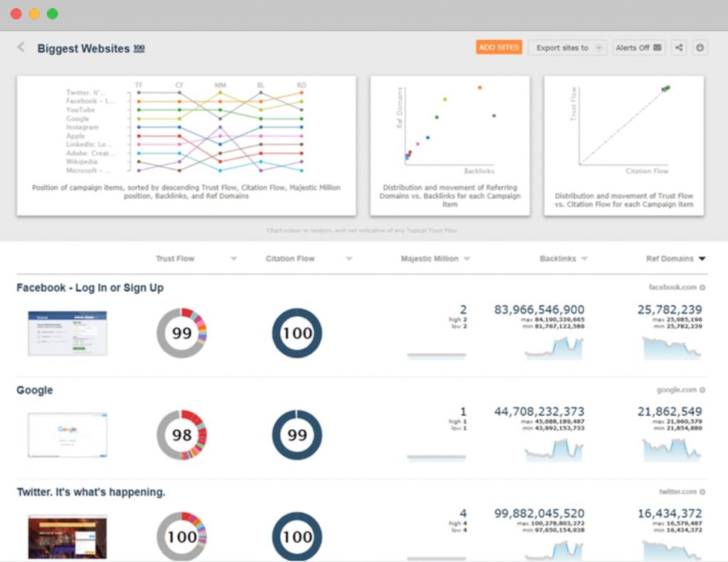This screenshot has width=728, height=562.
Task: Click the Facebook Backlinks sparkline chart
Action: [x=554, y=348]
